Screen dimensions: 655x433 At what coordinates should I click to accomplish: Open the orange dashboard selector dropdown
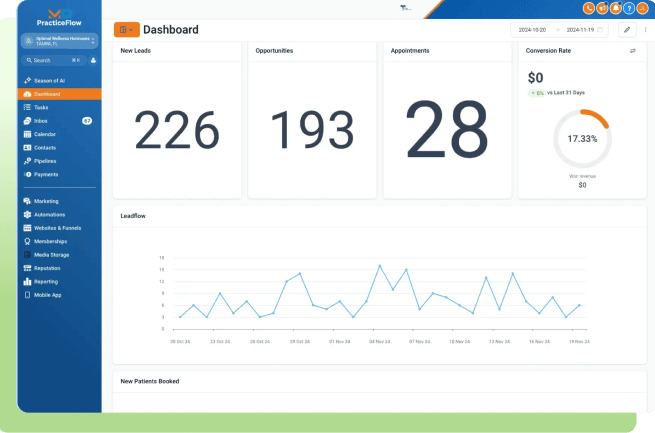[127, 30]
